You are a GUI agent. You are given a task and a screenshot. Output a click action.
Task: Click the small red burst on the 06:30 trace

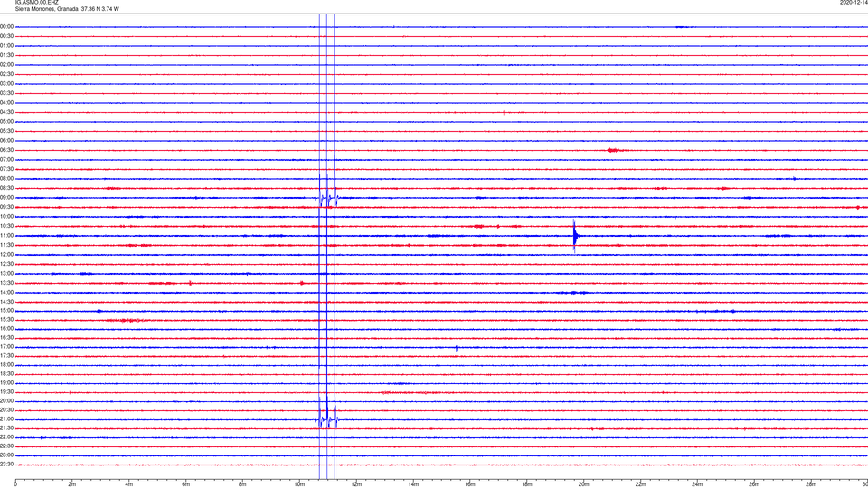point(613,150)
